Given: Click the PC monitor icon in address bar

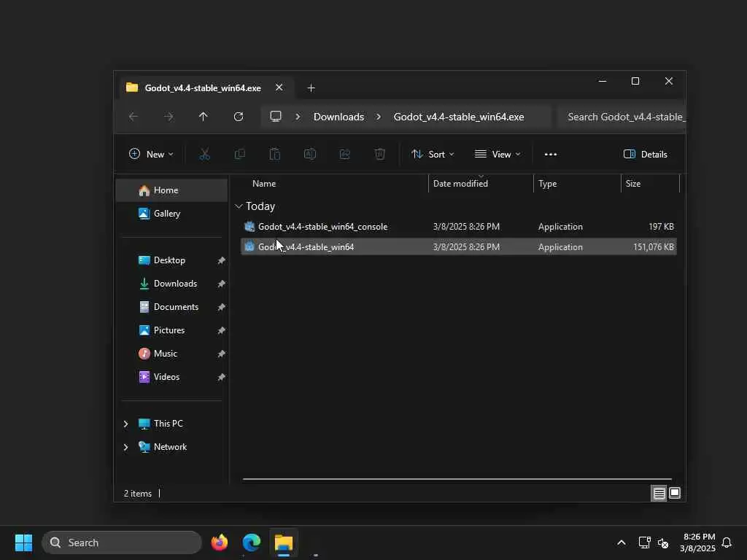Looking at the screenshot, I should [275, 117].
